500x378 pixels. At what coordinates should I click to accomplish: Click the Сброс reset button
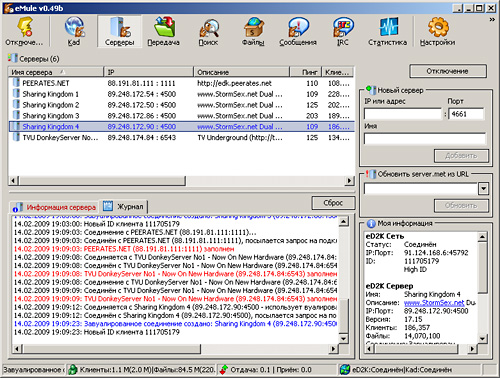(x=333, y=203)
